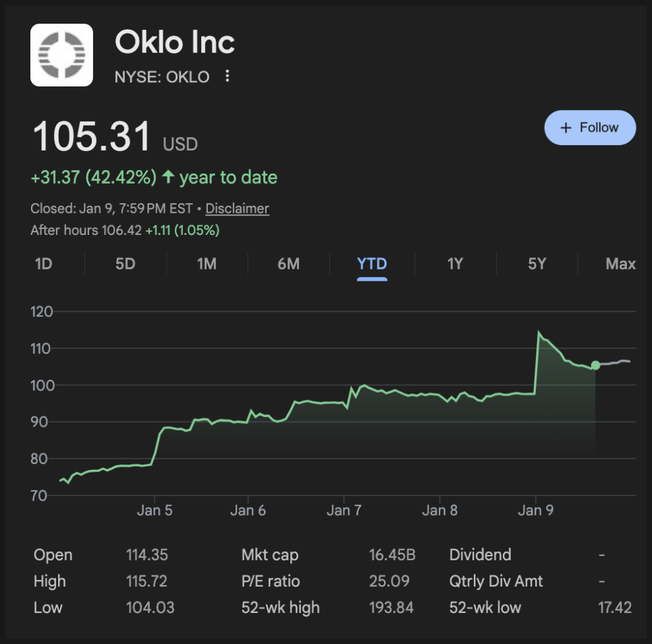Open the Disclaimer link
The image size is (652, 644).
tap(237, 209)
